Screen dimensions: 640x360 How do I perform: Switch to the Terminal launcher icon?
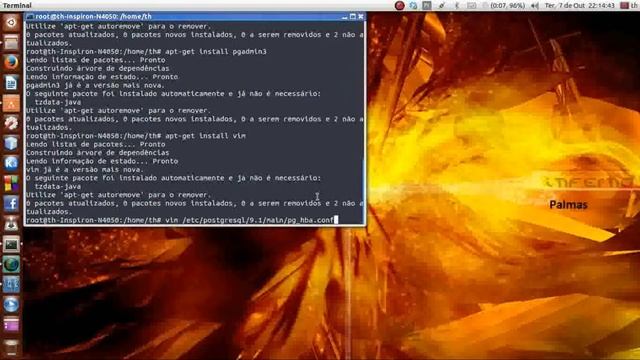11,244
